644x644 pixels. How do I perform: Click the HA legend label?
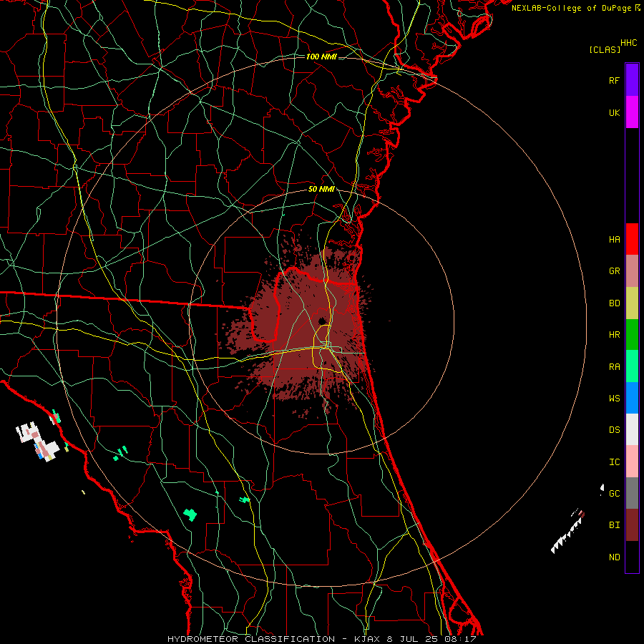[x=614, y=240]
